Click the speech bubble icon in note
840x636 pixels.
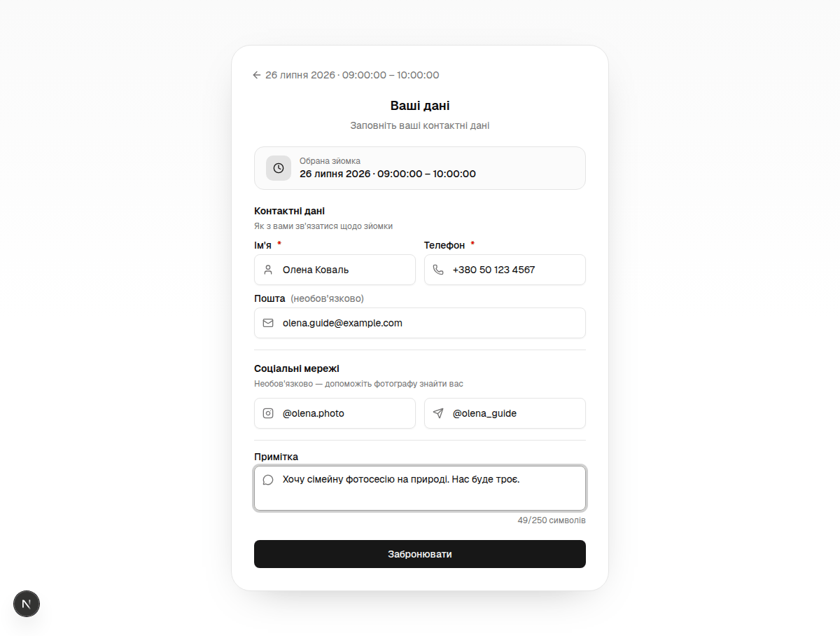[x=268, y=480]
